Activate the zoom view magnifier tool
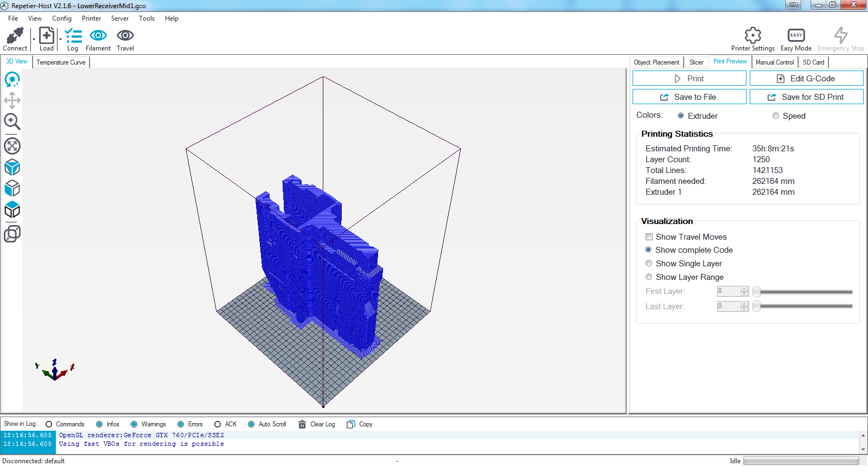The width and height of the screenshot is (868, 473). click(x=12, y=122)
